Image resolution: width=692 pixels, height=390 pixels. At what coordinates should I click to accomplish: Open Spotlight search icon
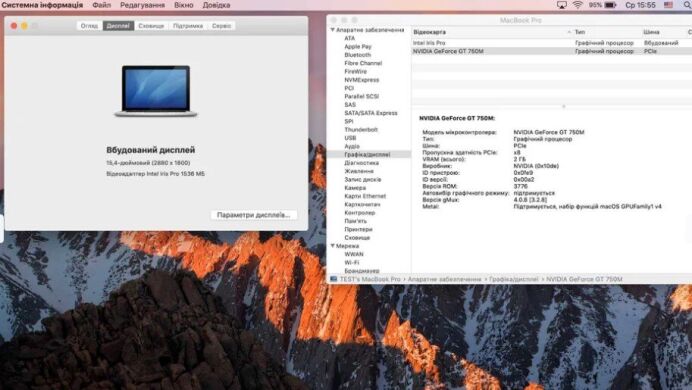coord(688,5)
